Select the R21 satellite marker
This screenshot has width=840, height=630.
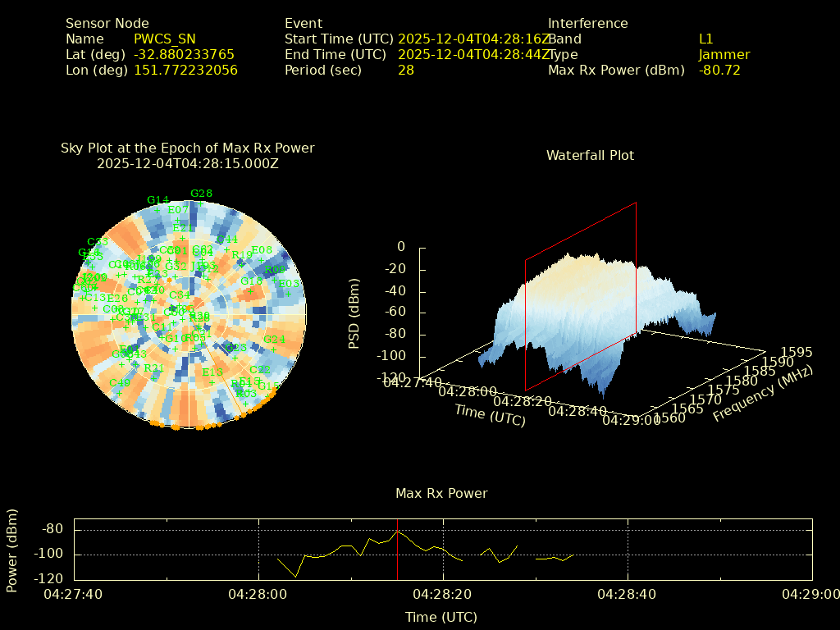click(x=153, y=377)
